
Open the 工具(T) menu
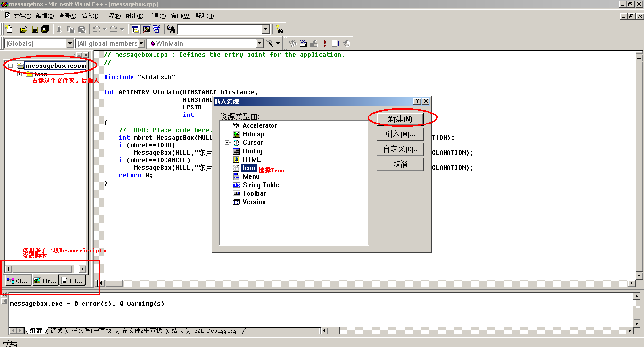point(157,16)
